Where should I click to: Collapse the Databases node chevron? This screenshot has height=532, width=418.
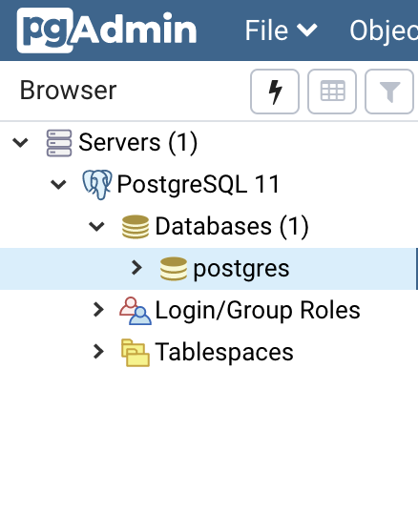96,227
